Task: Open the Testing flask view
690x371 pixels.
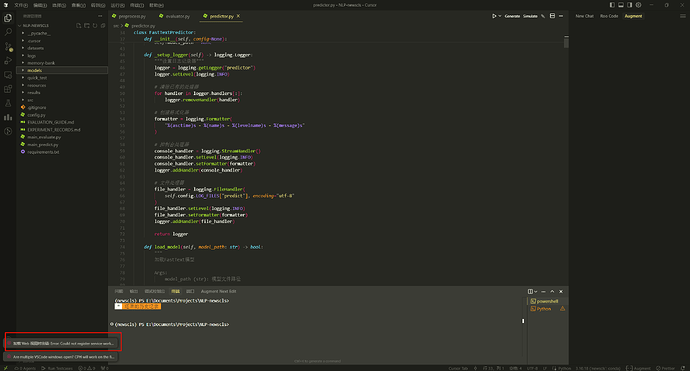Action: point(8,103)
